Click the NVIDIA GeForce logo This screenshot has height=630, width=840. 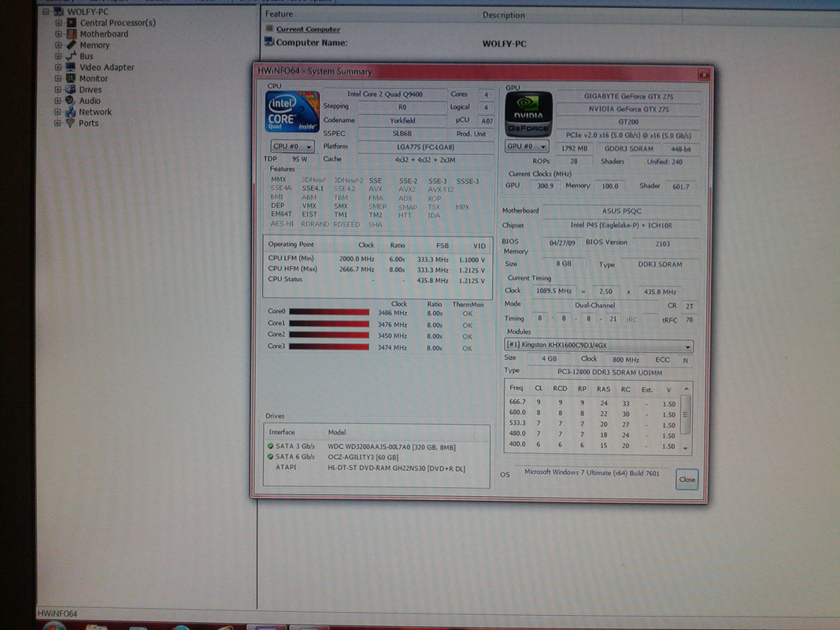coord(528,113)
